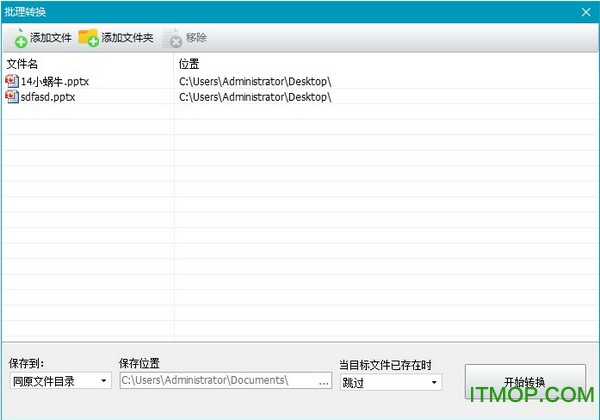Click the Remove (移除) toolbar icon

coord(172,38)
